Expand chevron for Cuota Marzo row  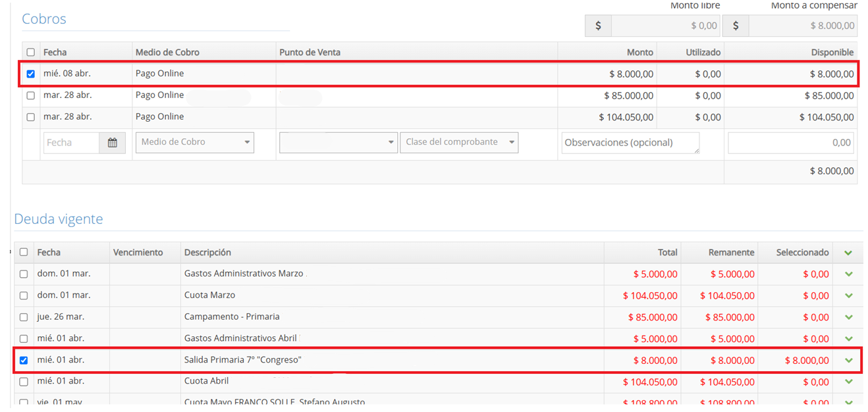tap(848, 296)
